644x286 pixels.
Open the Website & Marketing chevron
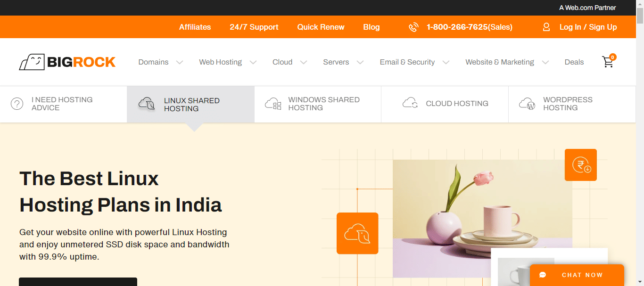click(x=545, y=62)
